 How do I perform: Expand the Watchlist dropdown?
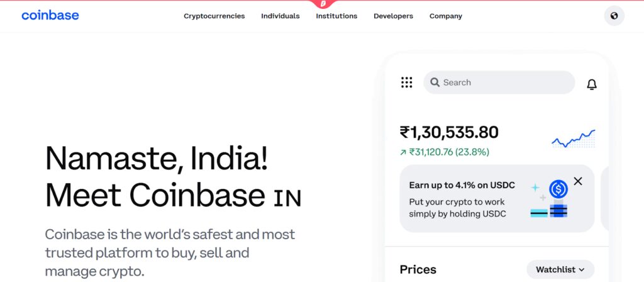(560, 269)
